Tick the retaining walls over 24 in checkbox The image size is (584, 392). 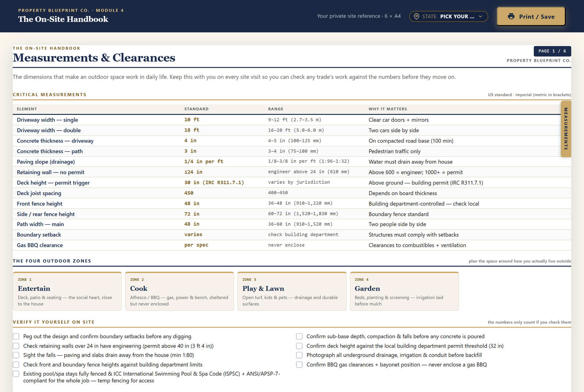[x=16, y=346]
